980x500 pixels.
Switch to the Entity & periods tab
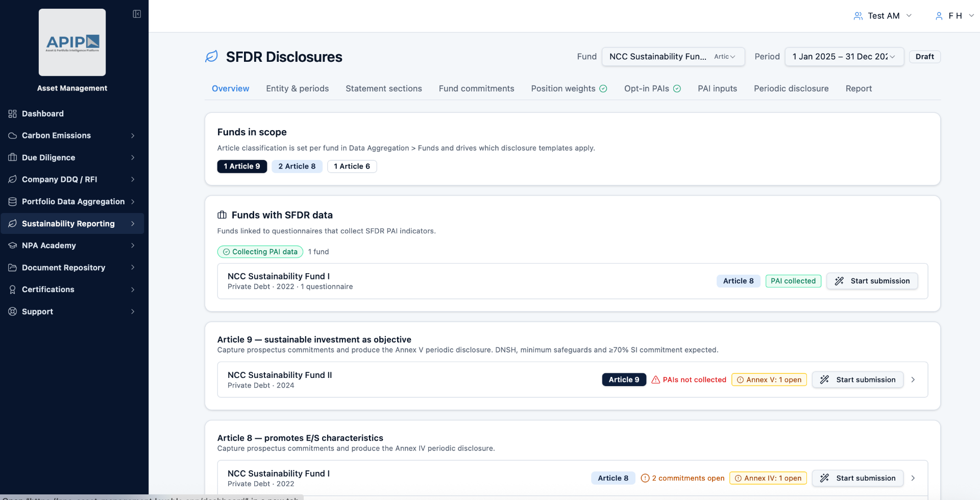[x=298, y=88]
